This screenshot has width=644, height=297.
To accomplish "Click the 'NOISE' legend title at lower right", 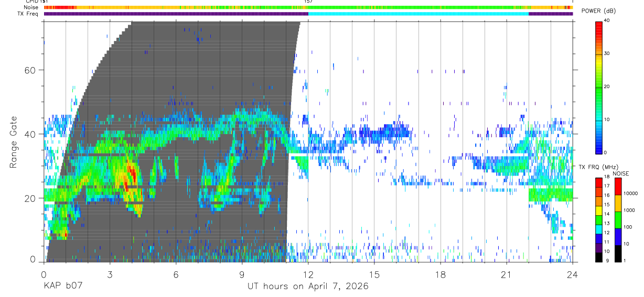I will (x=620, y=173).
